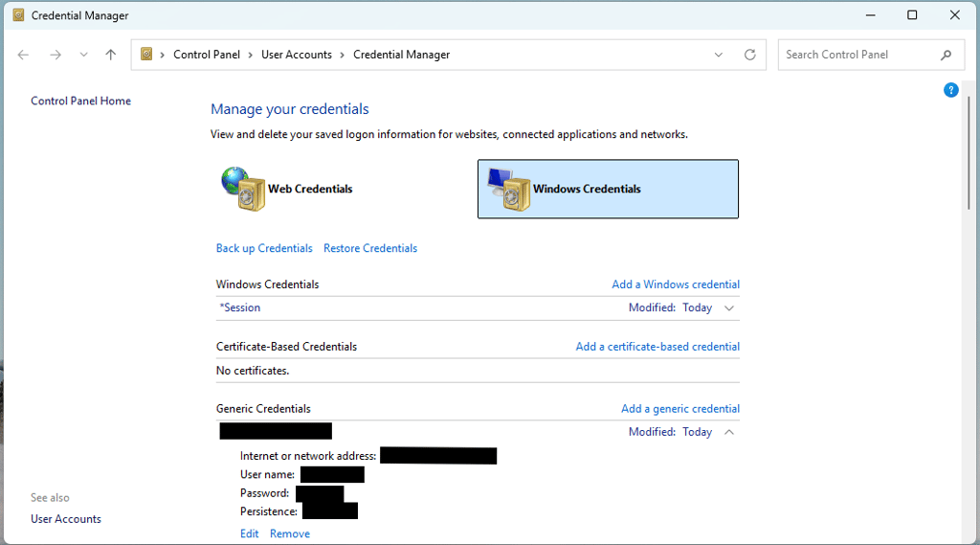Select the *Session credential entry
This screenshot has width=980, height=545.
240,307
